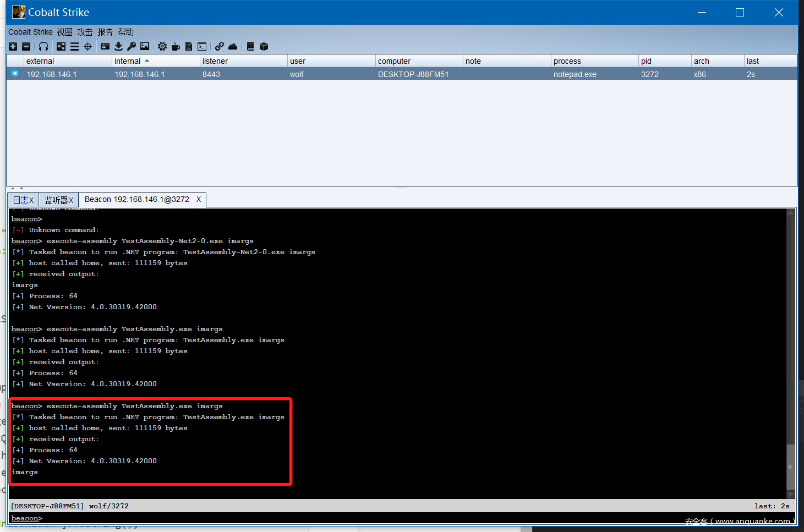Click the session's Windows icon in the table row
The width and height of the screenshot is (804, 532).
click(15, 74)
